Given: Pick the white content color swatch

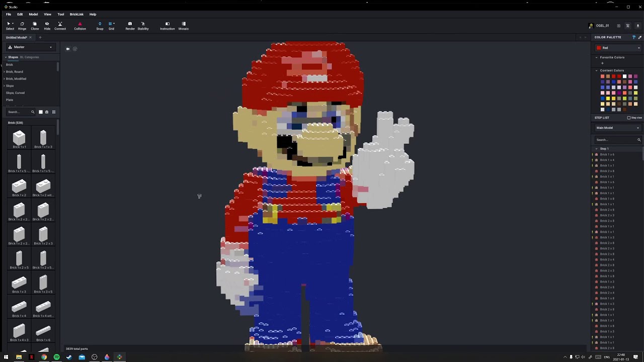Looking at the screenshot, I should [x=624, y=76].
